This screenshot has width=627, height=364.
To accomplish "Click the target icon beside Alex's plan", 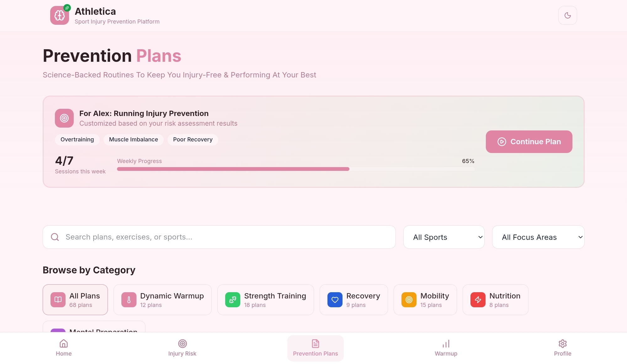I will (64, 118).
